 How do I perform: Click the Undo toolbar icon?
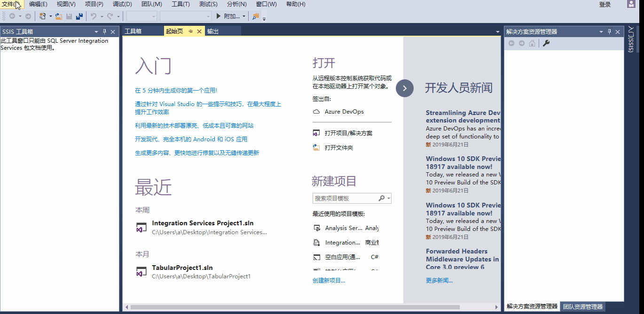94,16
